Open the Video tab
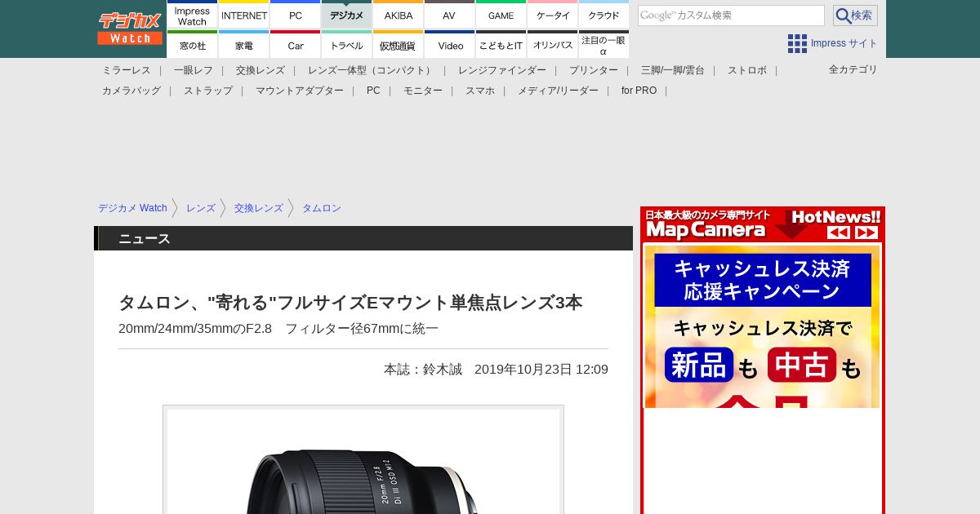980x514 pixels. tap(449, 45)
